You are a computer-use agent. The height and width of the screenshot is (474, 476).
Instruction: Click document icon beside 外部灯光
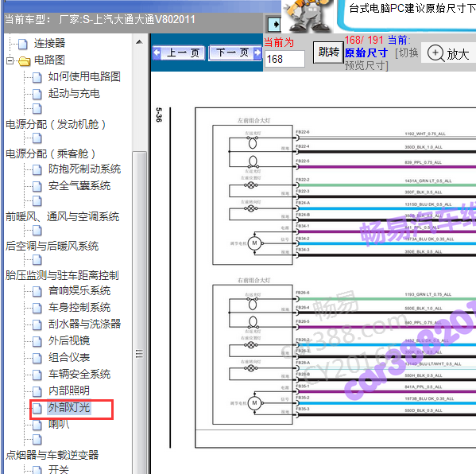[x=37, y=408]
